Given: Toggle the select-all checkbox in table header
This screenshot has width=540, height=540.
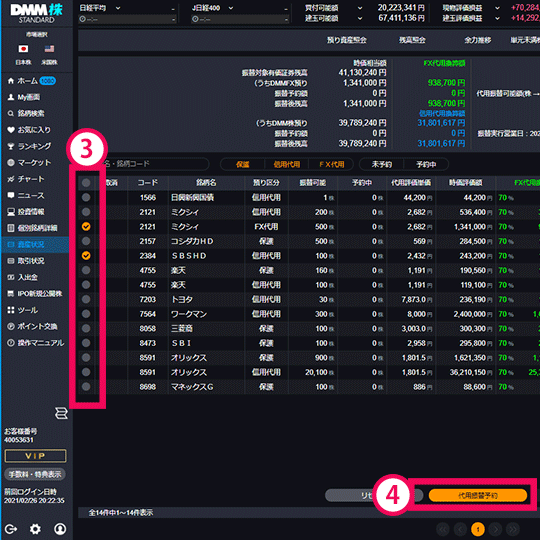Looking at the screenshot, I should click(86, 183).
